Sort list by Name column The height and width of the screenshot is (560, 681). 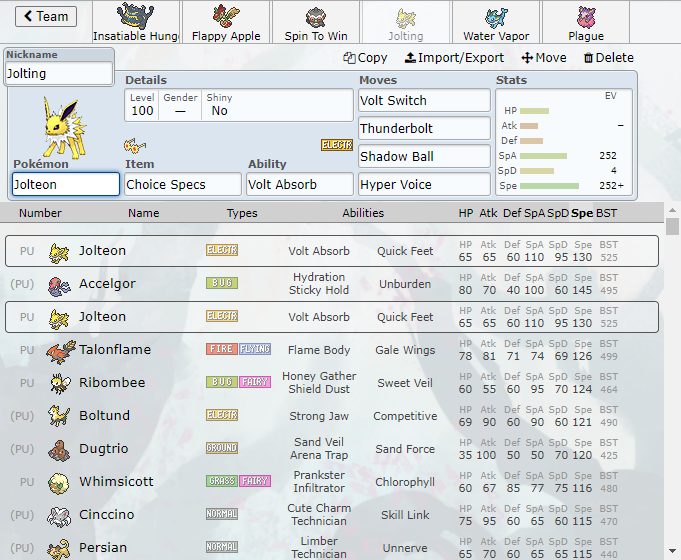coord(143,213)
